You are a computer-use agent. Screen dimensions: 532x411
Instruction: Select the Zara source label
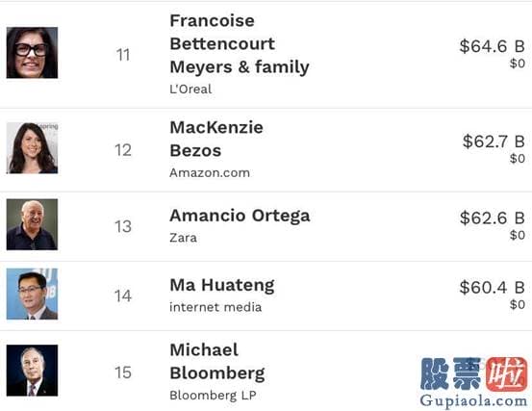click(x=183, y=238)
